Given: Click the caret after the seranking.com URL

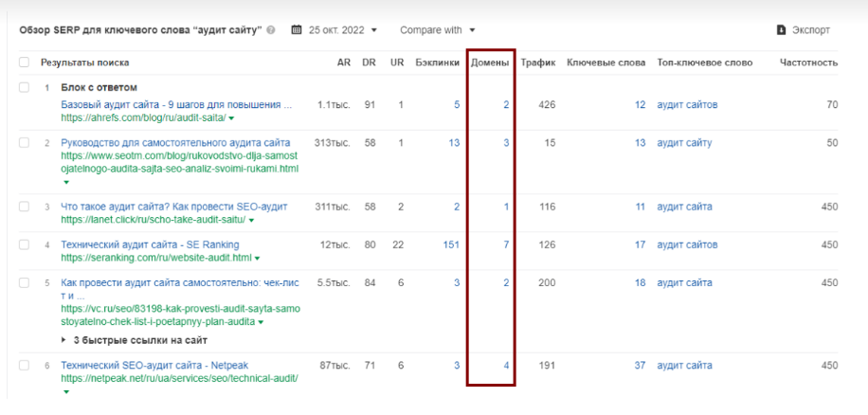Looking at the screenshot, I should click(x=258, y=258).
